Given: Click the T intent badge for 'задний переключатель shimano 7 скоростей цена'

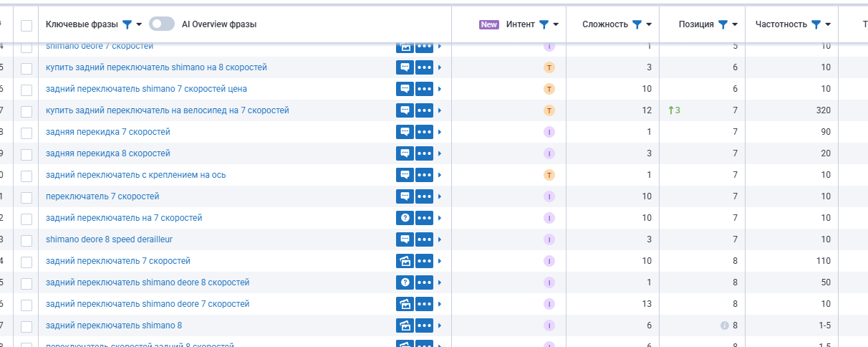Looking at the screenshot, I should click(x=549, y=89).
